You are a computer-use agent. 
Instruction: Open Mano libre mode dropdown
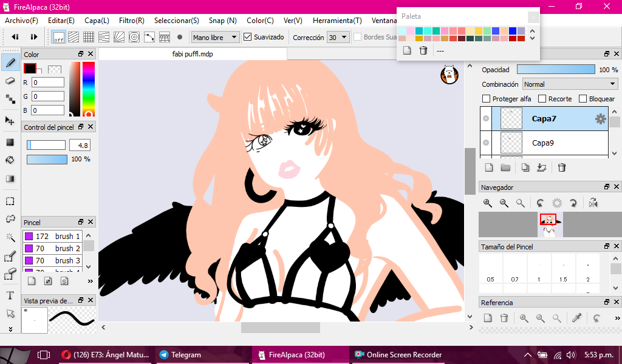tap(216, 37)
